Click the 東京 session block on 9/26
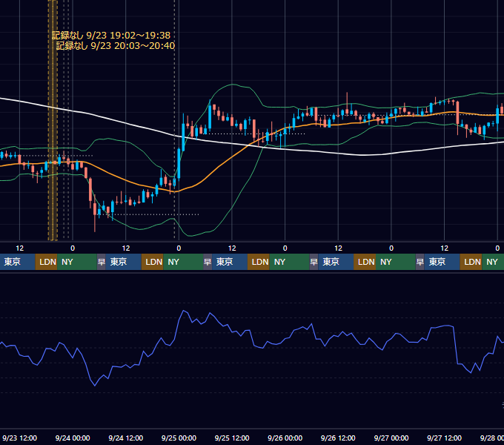504x445 pixels. tap(336, 262)
